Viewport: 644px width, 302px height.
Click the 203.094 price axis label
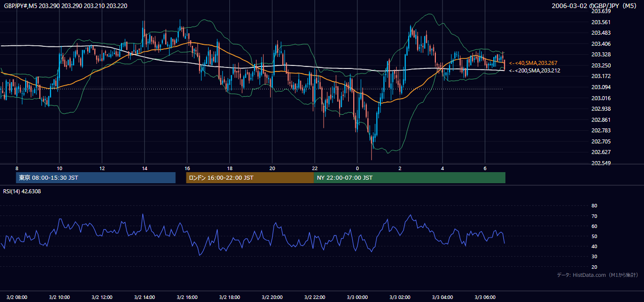[601, 87]
